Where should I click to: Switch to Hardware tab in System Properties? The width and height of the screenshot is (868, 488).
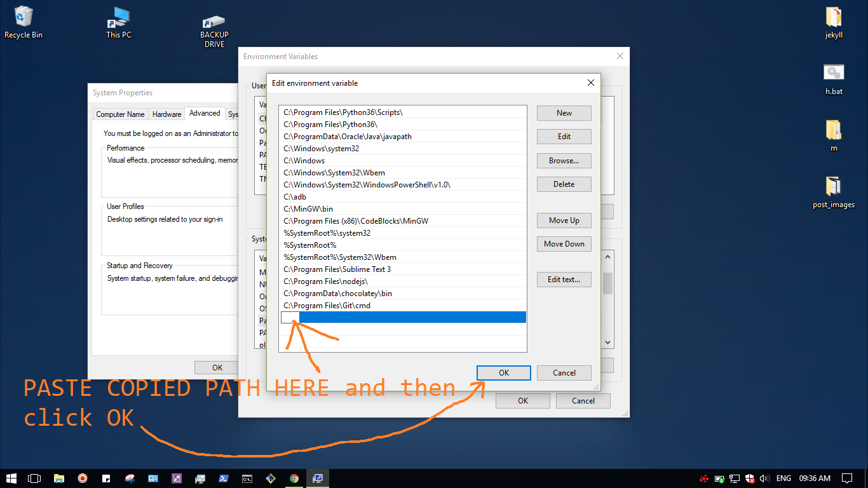[x=167, y=114]
